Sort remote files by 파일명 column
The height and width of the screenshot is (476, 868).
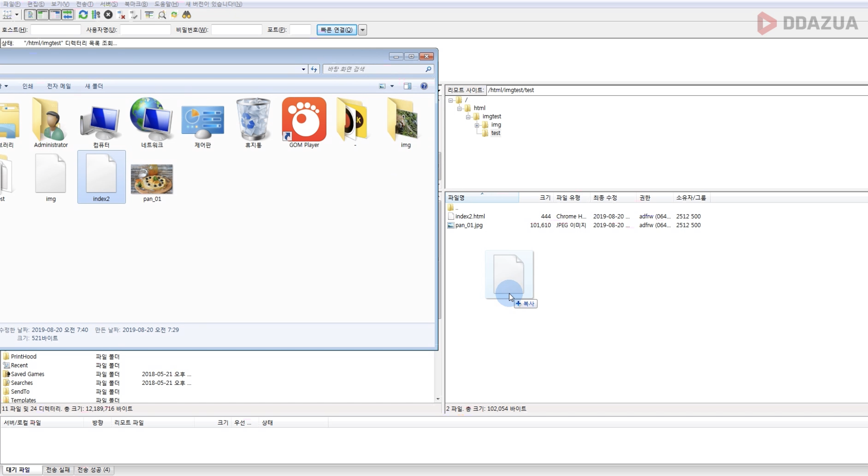pos(482,198)
